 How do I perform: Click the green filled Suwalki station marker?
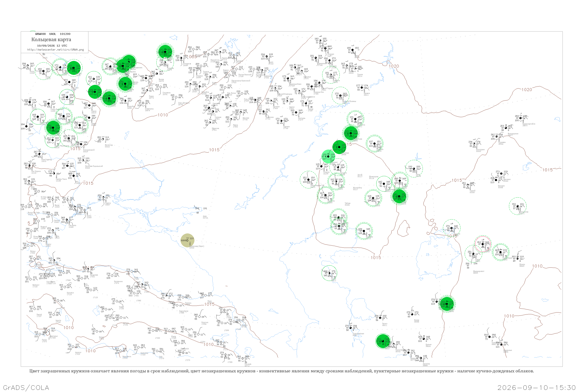coord(74,68)
